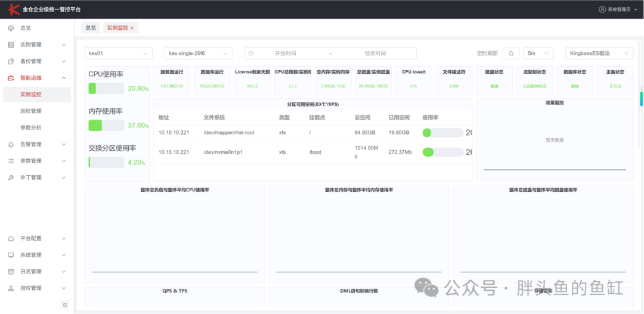Click the page vertical scrollbar thumb

coord(641,98)
